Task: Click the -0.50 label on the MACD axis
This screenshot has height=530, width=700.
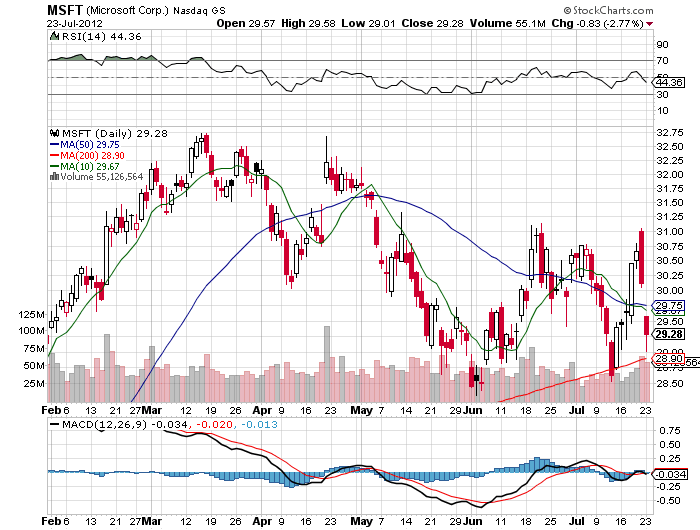Action: coord(667,501)
